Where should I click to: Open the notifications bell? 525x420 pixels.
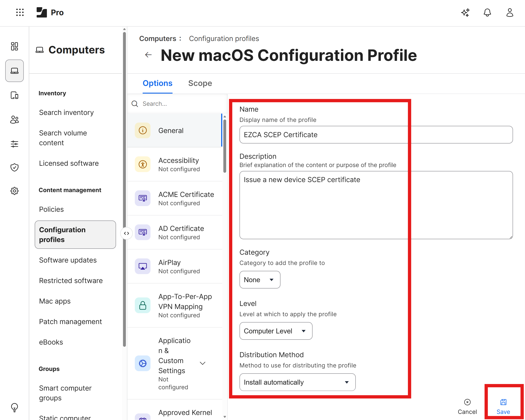pos(487,12)
